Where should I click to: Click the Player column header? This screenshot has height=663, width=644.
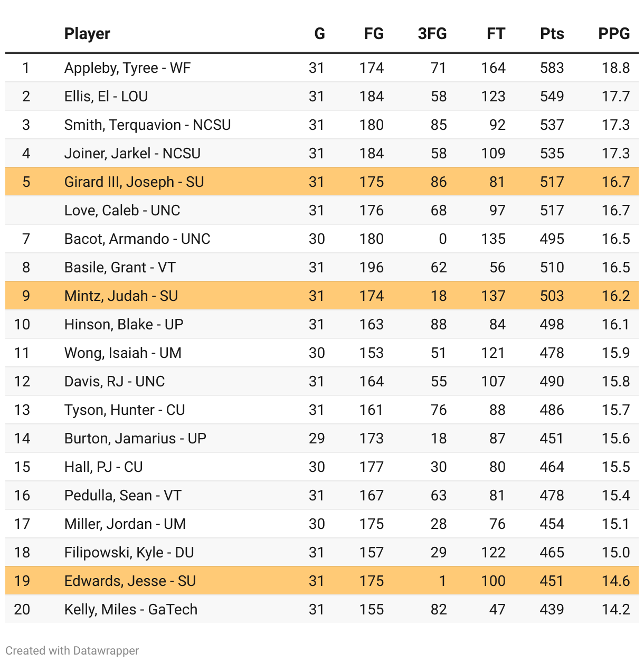click(x=87, y=34)
